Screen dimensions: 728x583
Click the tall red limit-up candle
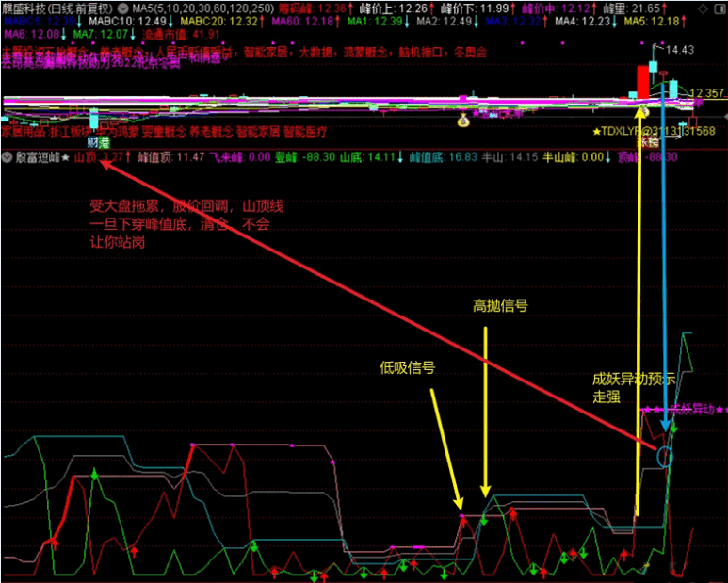(x=642, y=82)
